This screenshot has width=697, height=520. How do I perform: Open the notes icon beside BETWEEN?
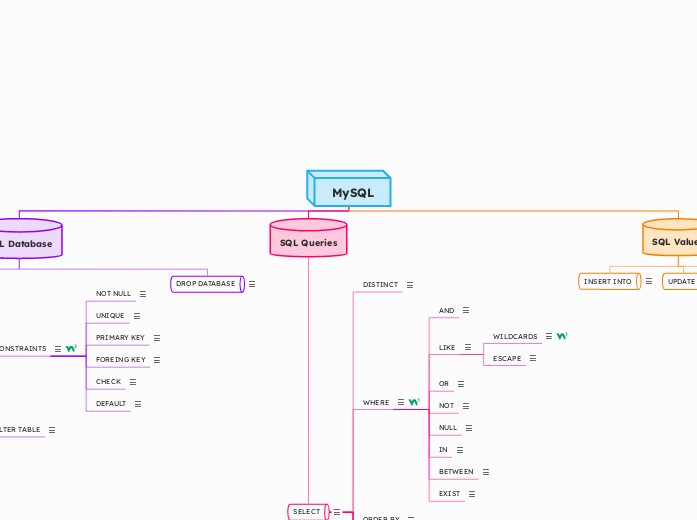pos(486,472)
